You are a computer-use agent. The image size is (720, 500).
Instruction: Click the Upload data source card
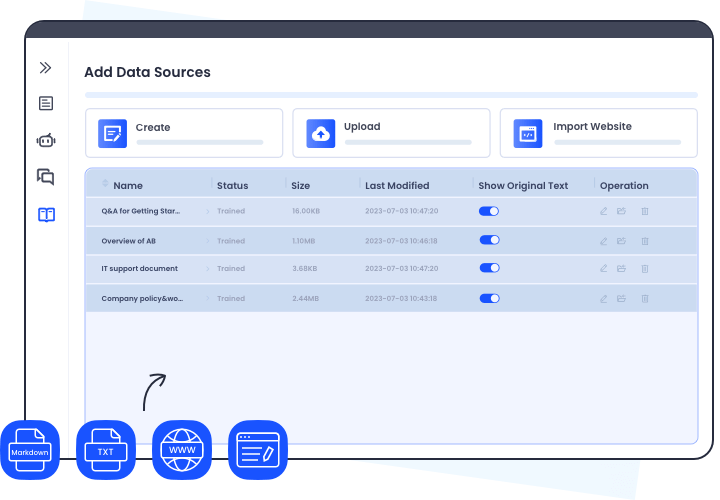click(x=391, y=133)
